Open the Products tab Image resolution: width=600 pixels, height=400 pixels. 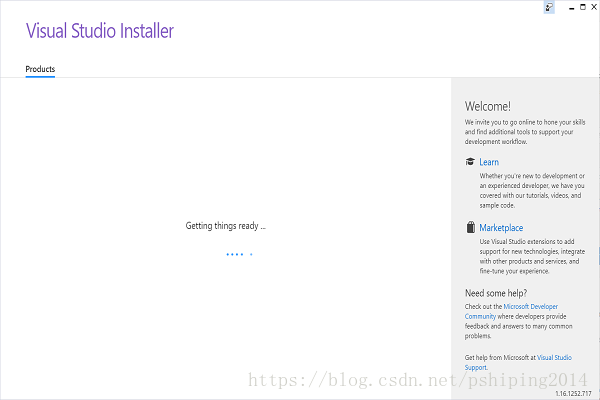point(40,69)
